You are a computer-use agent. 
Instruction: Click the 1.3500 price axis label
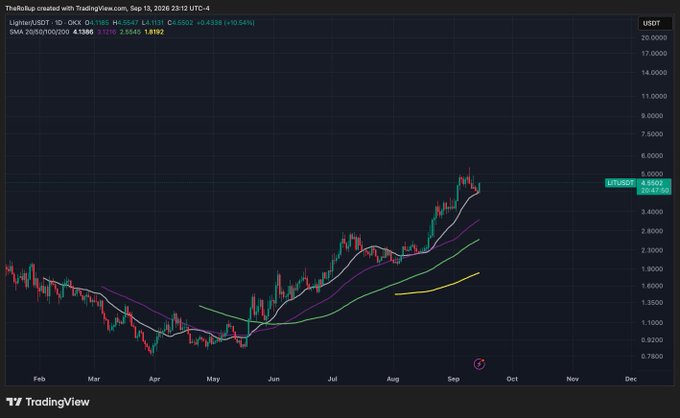pos(652,303)
